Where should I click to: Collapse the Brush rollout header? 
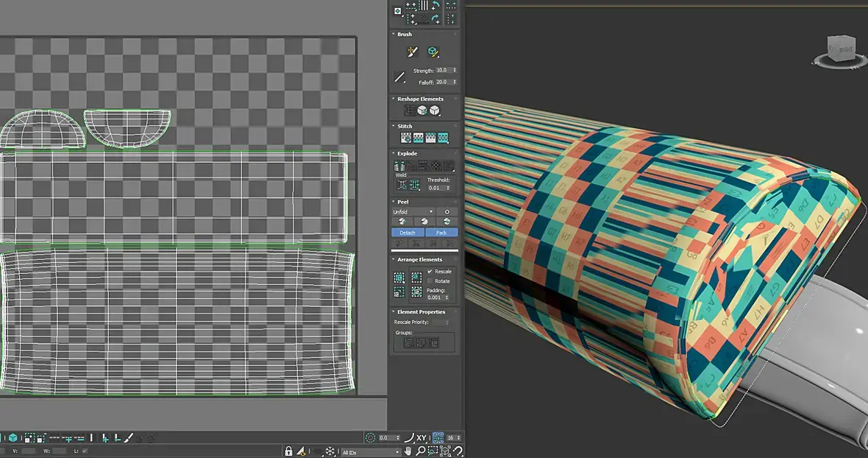(405, 35)
